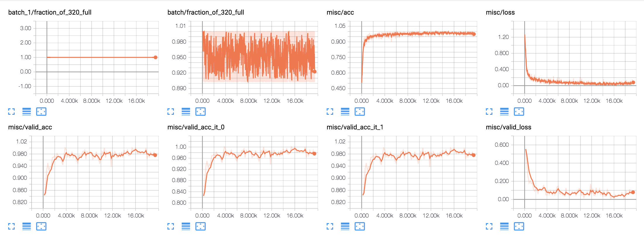Expand the misc/valid_loss chart to full size
Image resolution: width=644 pixels, height=236 pixels.
489,226
